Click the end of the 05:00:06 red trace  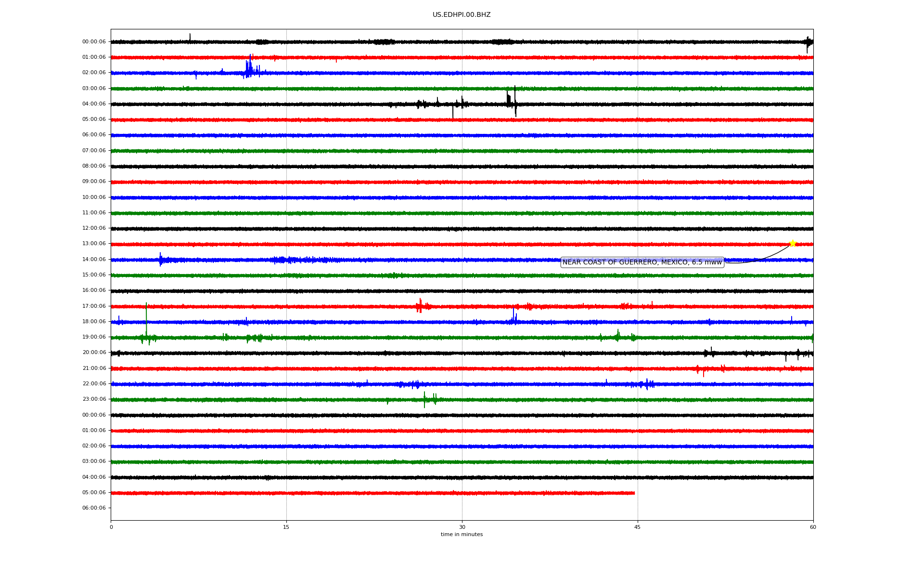633,493
